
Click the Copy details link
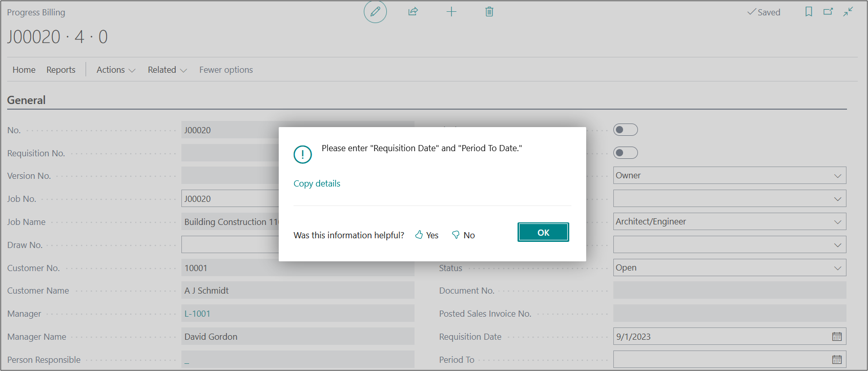click(317, 183)
